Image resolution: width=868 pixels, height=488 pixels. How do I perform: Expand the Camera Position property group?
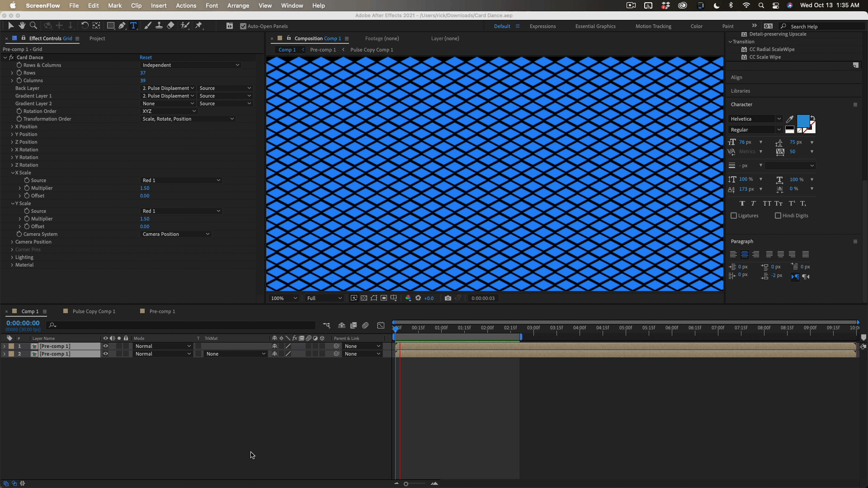(x=12, y=242)
